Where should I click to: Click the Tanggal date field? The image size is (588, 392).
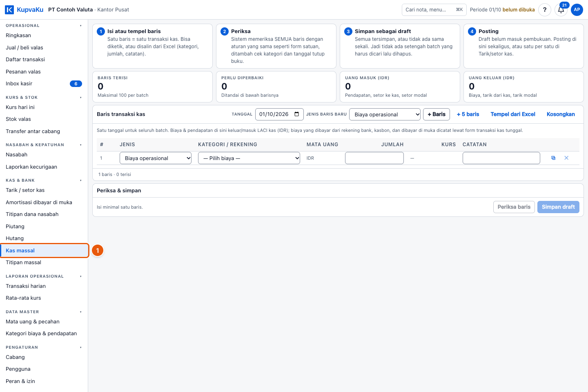point(279,114)
